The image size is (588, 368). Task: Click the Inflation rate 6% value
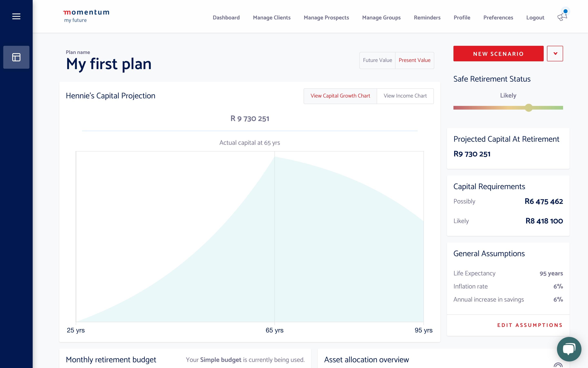[558, 286]
